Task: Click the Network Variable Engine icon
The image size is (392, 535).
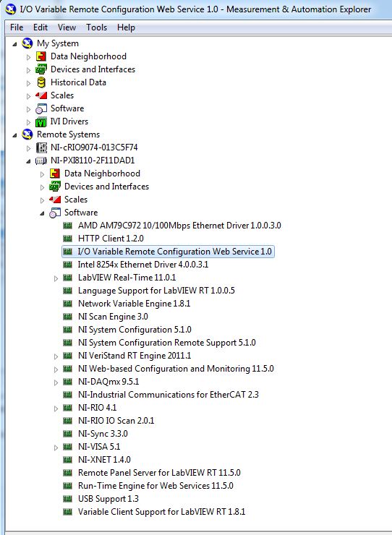Action: tap(68, 304)
